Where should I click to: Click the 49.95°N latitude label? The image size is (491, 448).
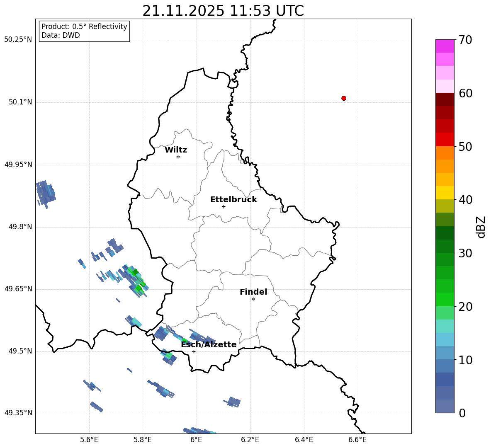(18, 164)
